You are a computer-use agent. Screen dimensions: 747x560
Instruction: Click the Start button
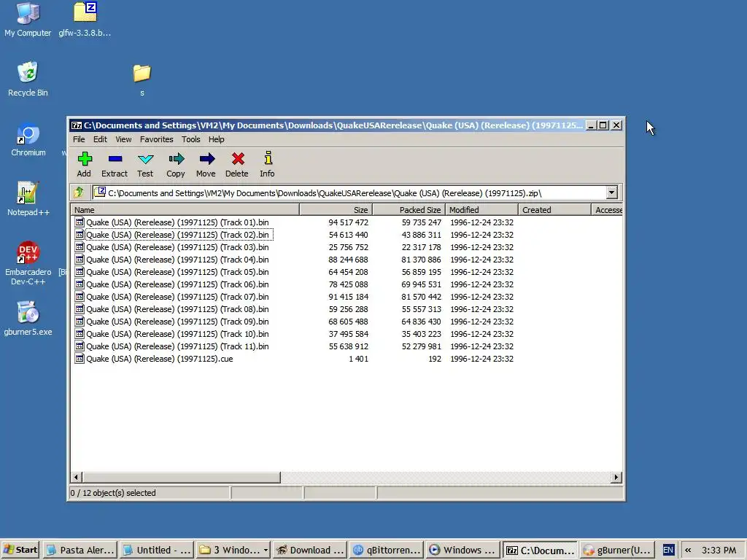coord(20,550)
